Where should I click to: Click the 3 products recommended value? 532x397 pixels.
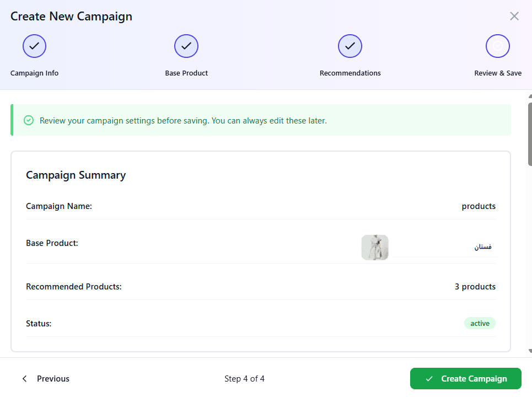[x=475, y=287]
